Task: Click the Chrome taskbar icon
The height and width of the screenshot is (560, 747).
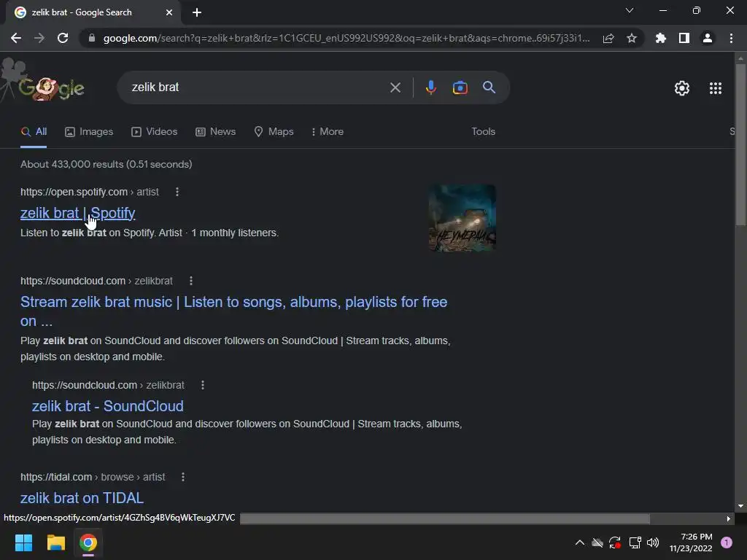Action: tap(88, 542)
